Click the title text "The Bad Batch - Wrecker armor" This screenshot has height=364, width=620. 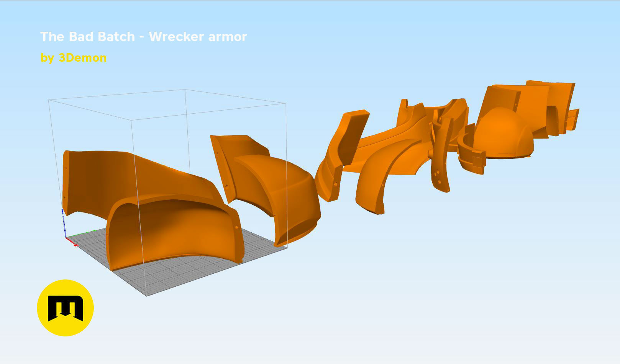tap(143, 37)
